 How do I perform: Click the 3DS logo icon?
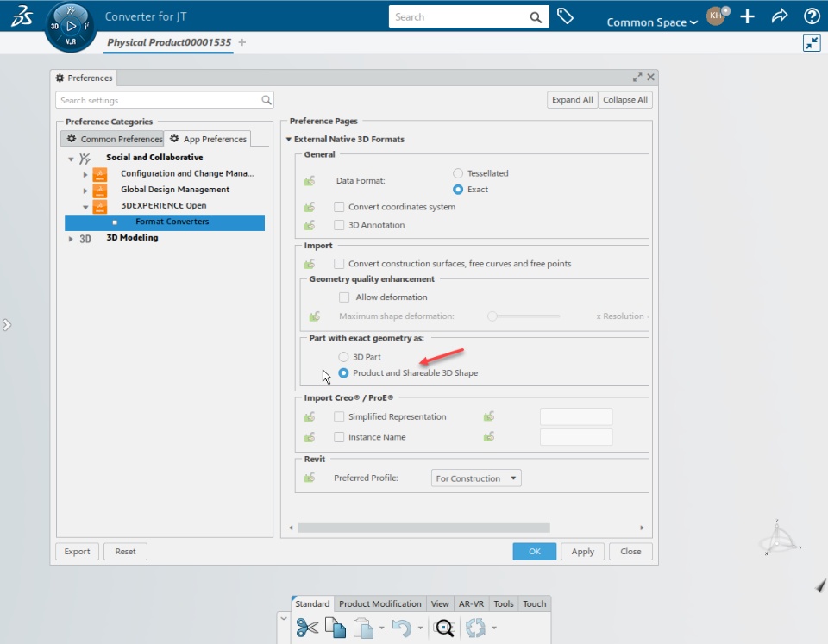click(22, 16)
